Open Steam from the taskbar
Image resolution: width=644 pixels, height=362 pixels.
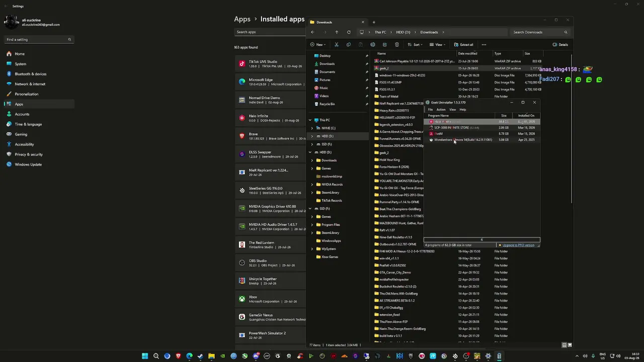coord(200,356)
